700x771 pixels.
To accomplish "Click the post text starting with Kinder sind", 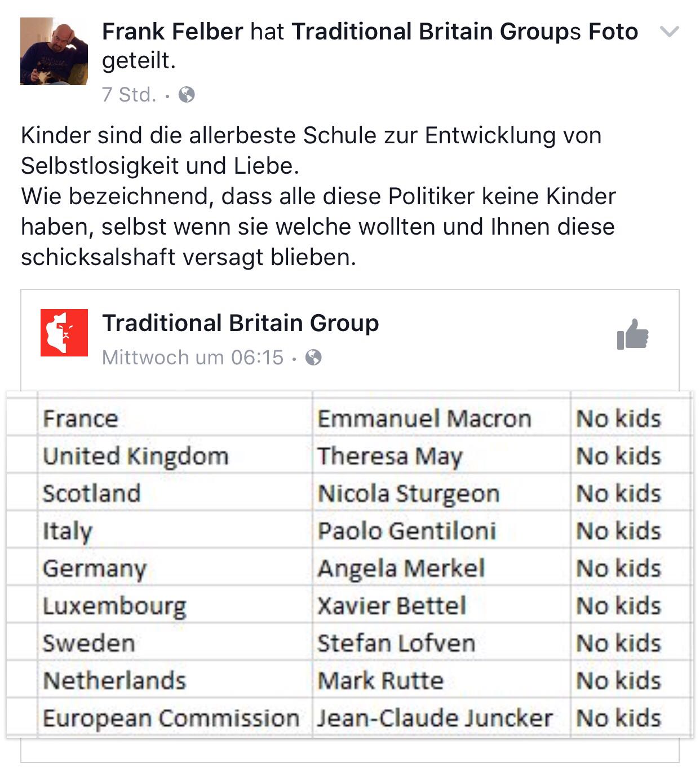I will pos(318,196).
